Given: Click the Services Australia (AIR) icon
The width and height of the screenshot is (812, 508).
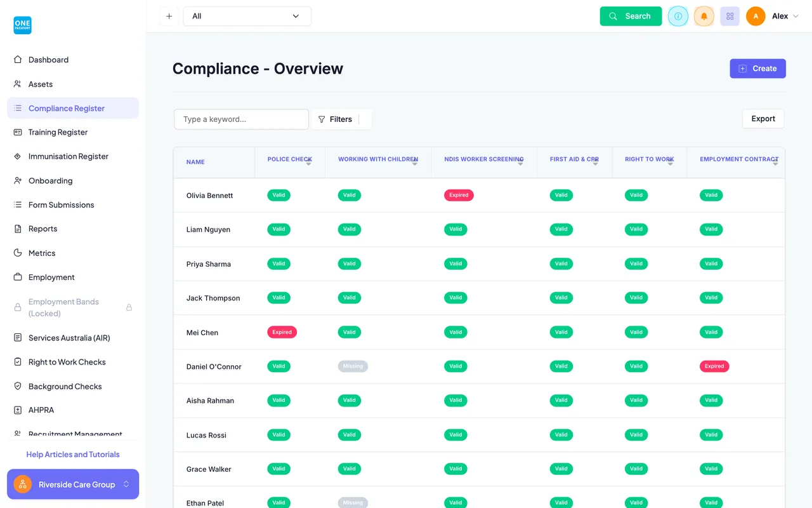Looking at the screenshot, I should click(x=18, y=338).
